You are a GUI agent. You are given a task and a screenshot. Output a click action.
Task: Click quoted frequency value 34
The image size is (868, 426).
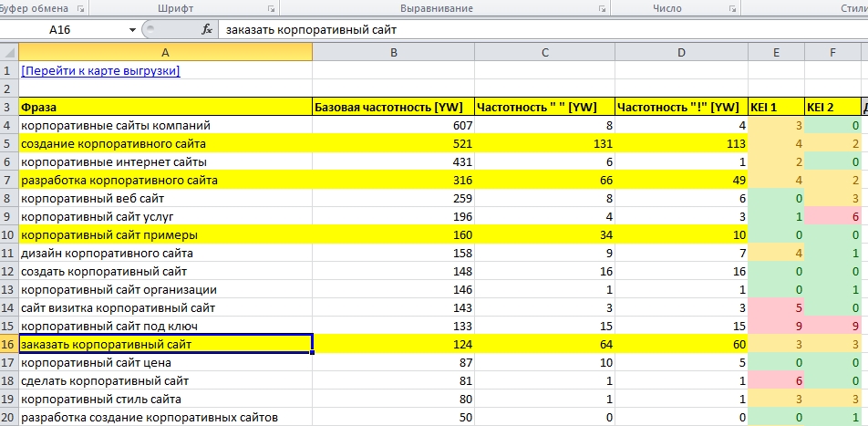click(x=544, y=234)
